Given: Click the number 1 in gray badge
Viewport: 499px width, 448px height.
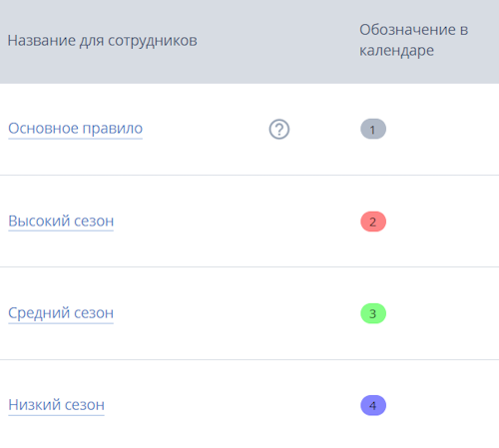Looking at the screenshot, I should pyautogui.click(x=372, y=130).
